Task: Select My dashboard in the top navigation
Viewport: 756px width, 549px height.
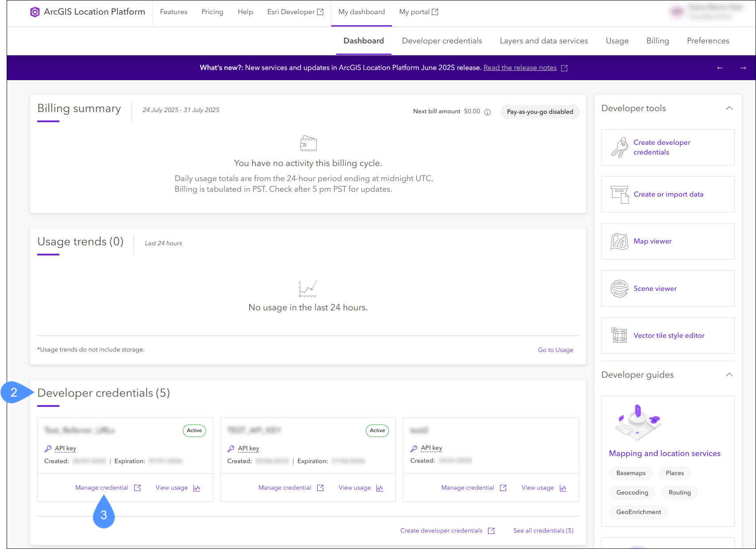Action: point(361,12)
